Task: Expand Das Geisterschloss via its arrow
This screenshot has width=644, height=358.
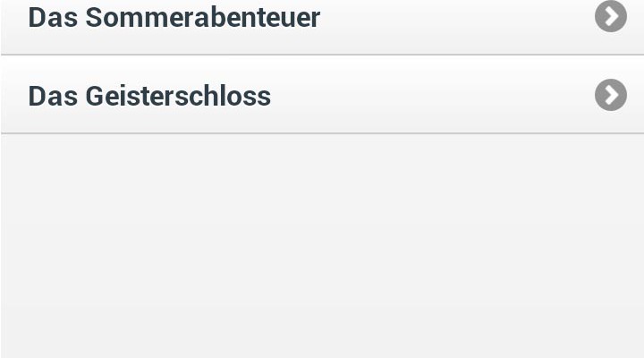Action: (611, 95)
